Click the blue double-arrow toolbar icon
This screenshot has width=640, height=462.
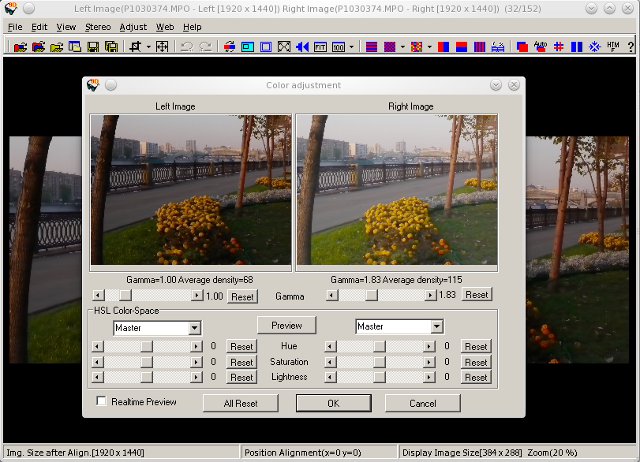point(302,47)
